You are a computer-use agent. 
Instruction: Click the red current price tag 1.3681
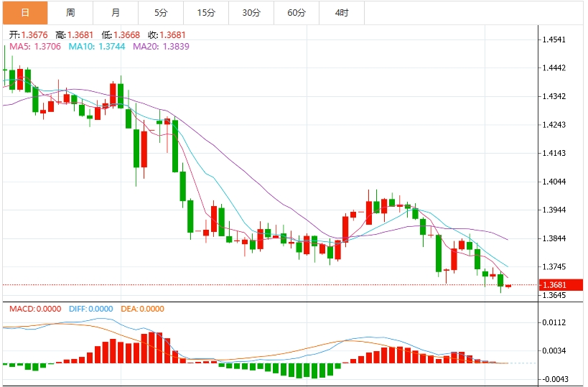561,285
